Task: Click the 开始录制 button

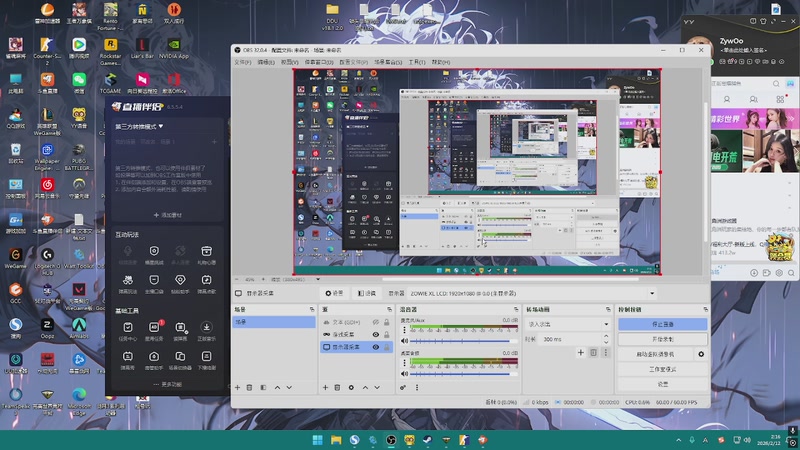Action: (x=662, y=339)
